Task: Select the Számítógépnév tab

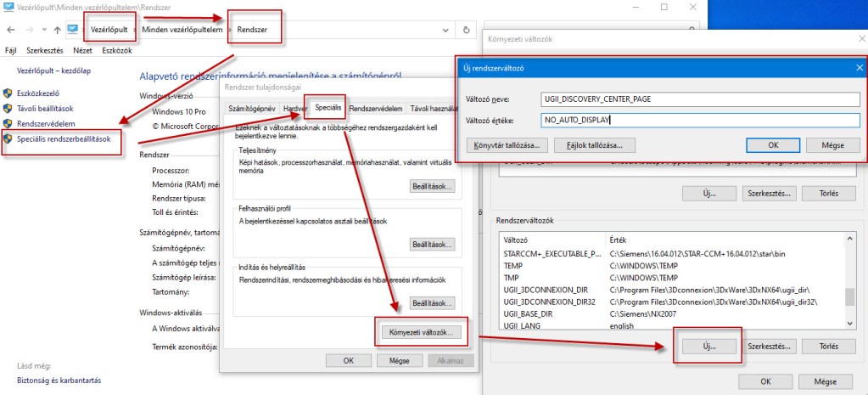Action: 252,109
